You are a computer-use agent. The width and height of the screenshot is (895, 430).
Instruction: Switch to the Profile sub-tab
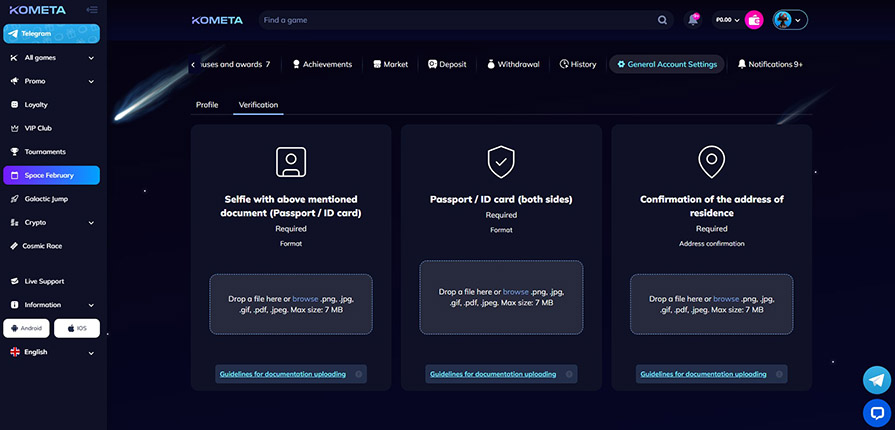click(207, 105)
